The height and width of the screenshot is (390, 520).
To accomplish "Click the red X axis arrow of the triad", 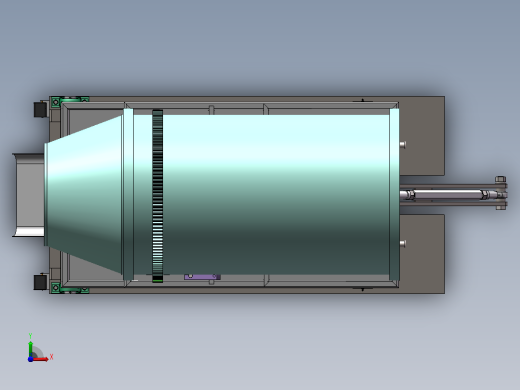I will (x=41, y=359).
